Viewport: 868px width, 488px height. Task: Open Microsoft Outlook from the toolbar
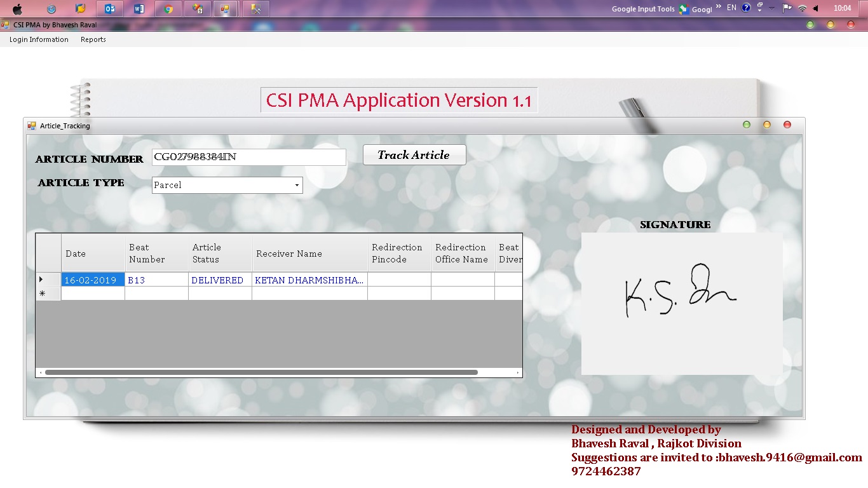click(111, 8)
